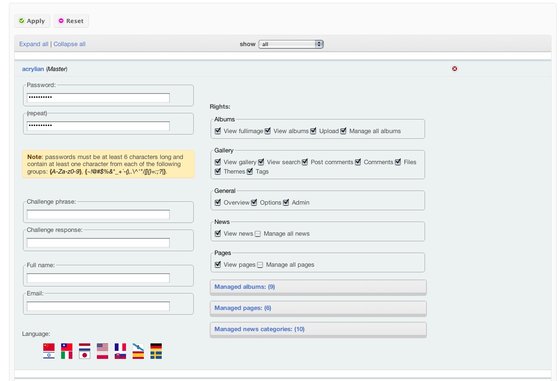Pick the French flag language
Viewport: 560px width, 381px height.
(120, 347)
